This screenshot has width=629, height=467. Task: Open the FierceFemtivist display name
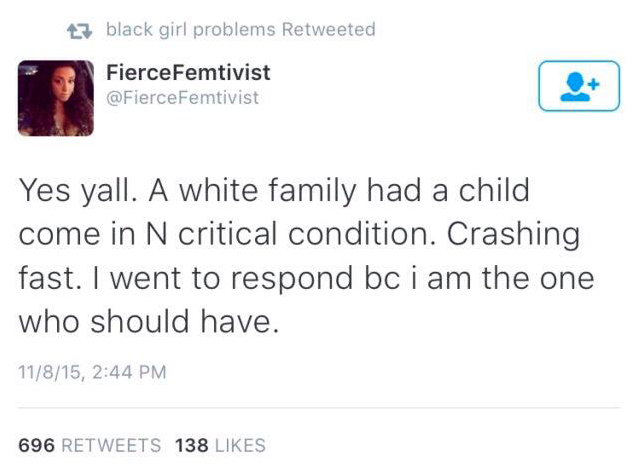[x=188, y=73]
